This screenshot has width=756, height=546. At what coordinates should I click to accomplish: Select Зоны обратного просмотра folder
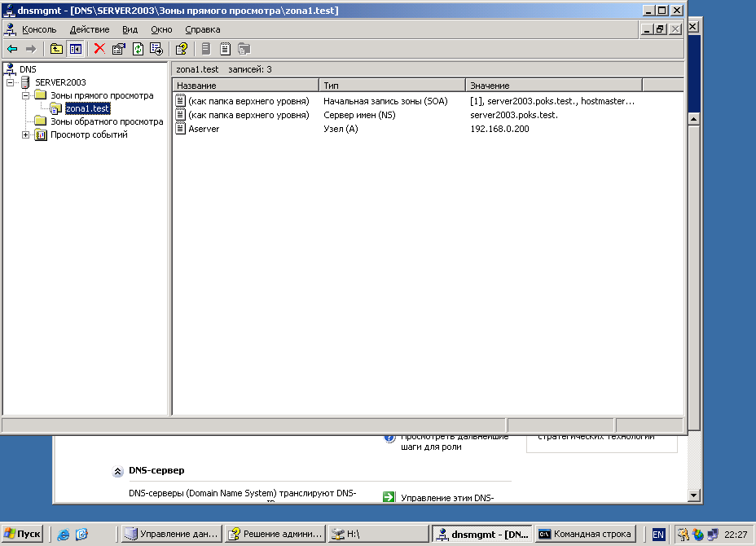(107, 121)
